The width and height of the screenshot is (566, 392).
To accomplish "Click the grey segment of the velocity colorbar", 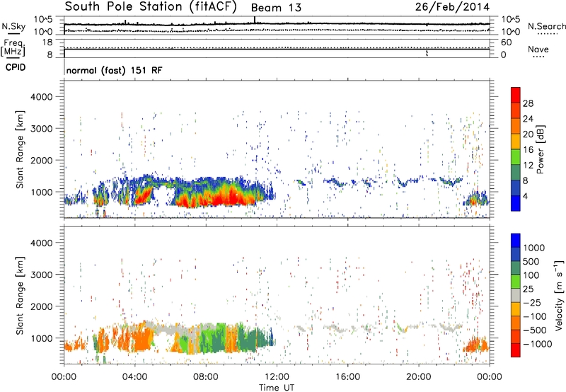I will pyautogui.click(x=516, y=295).
